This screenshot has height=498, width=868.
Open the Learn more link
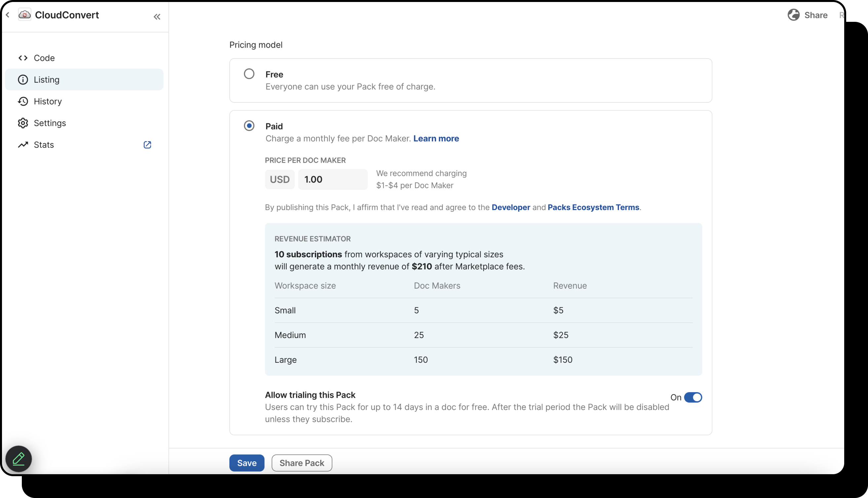(x=436, y=139)
